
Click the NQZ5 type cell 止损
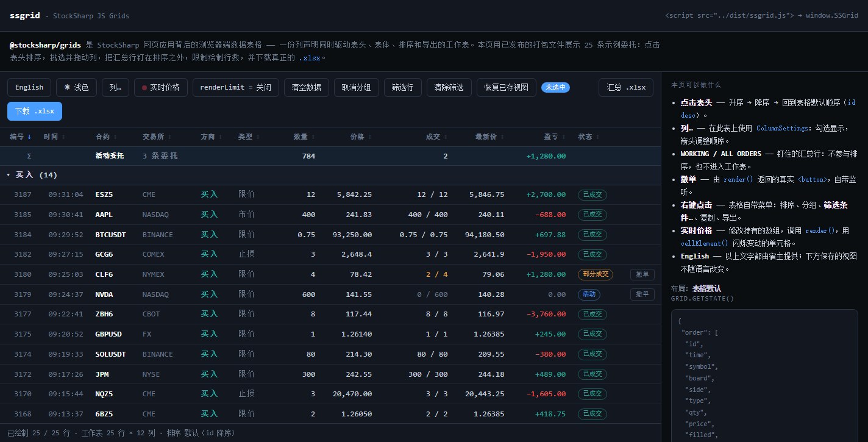[246, 393]
